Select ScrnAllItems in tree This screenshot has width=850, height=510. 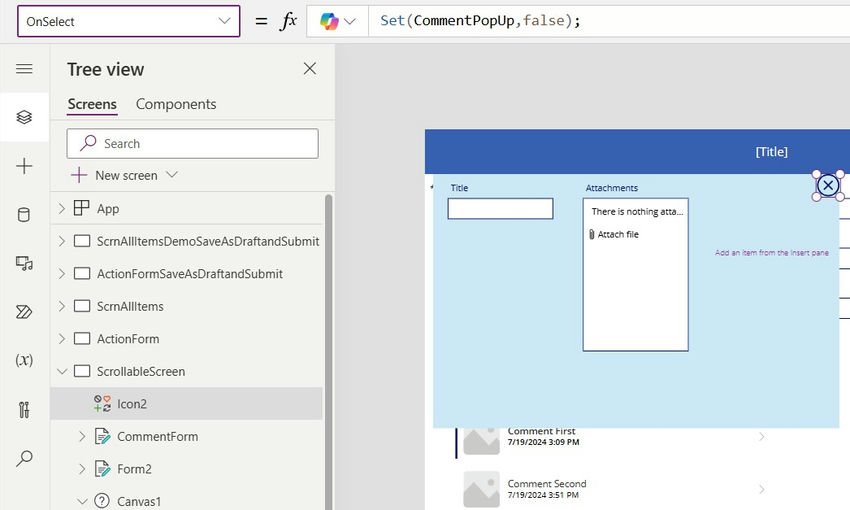130,306
